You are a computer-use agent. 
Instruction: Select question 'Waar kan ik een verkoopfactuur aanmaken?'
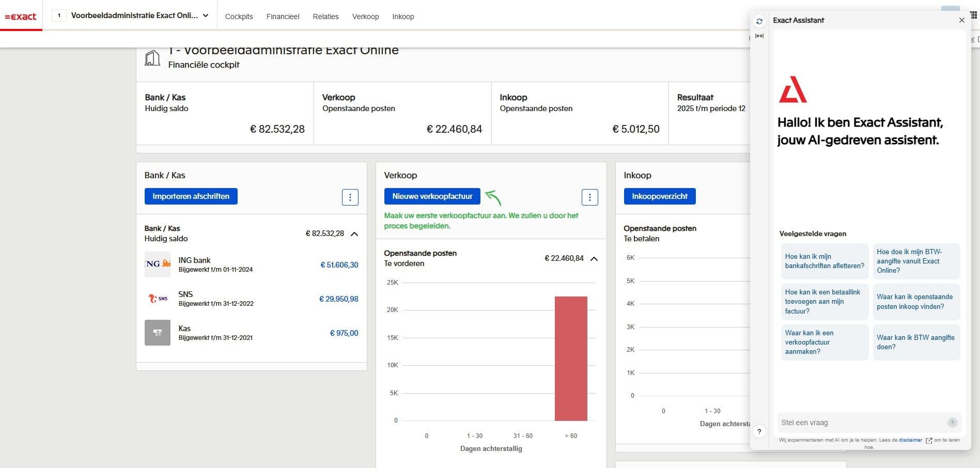825,342
